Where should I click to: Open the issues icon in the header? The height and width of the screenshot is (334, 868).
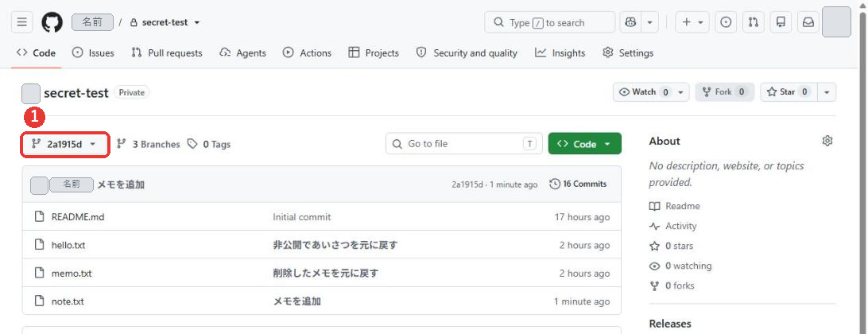(726, 22)
